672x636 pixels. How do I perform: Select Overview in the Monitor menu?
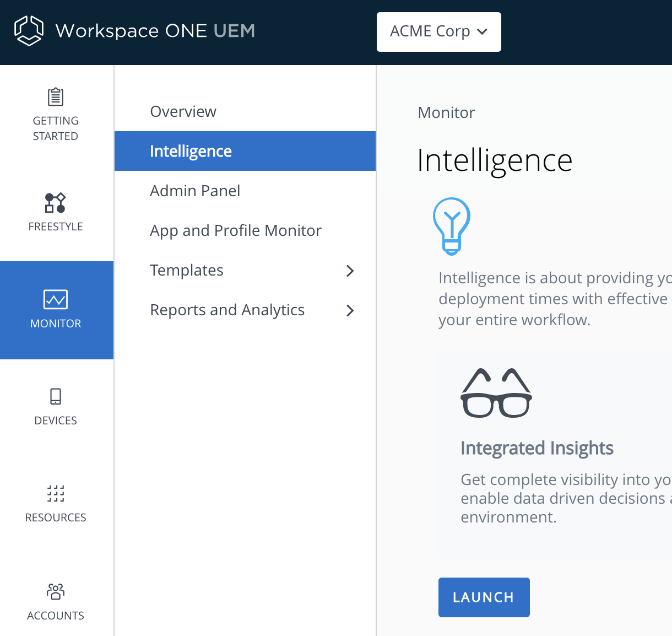[183, 111]
